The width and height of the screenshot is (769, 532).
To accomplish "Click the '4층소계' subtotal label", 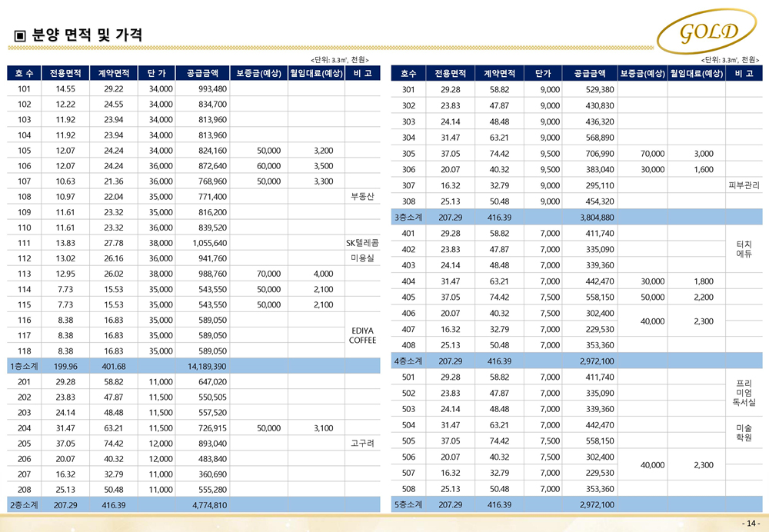I will click(x=408, y=361).
